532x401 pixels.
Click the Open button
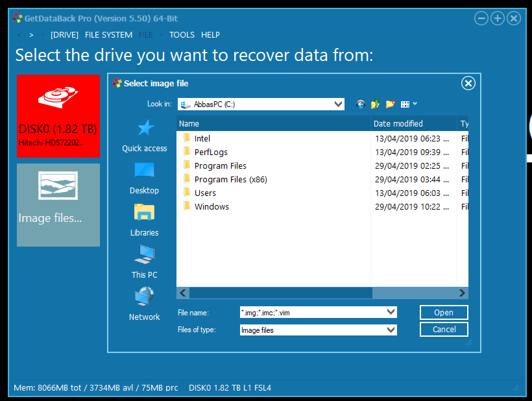click(x=444, y=313)
